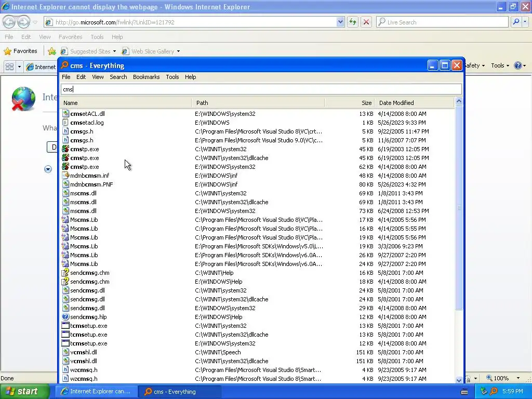Click the results vertical scrollbar thumb
The image size is (532, 399).
coord(459,207)
